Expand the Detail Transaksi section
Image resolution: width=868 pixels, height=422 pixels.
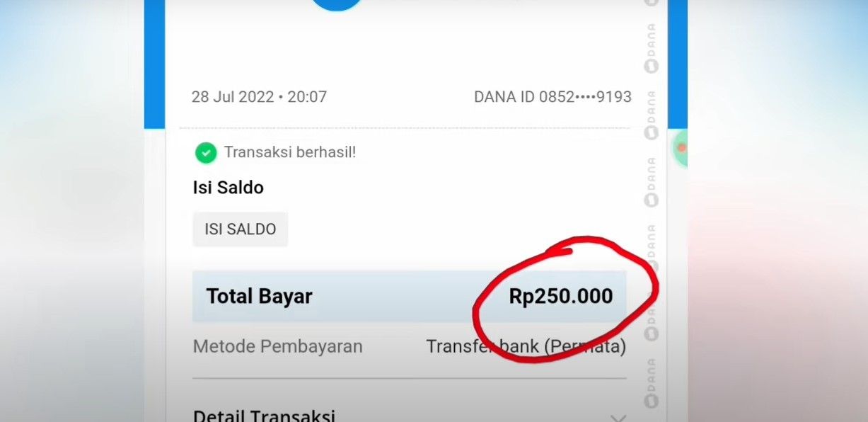410,416
